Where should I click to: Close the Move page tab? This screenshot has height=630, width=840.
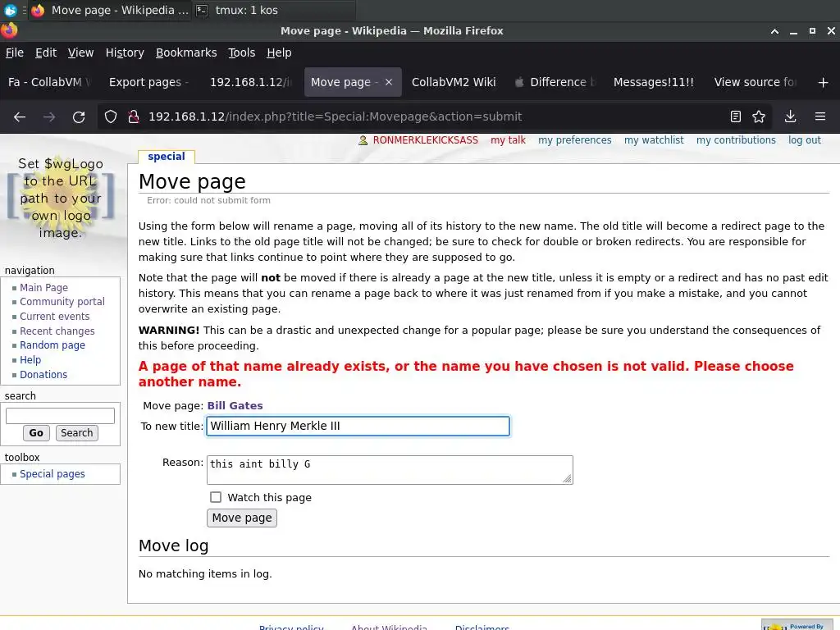[389, 83]
